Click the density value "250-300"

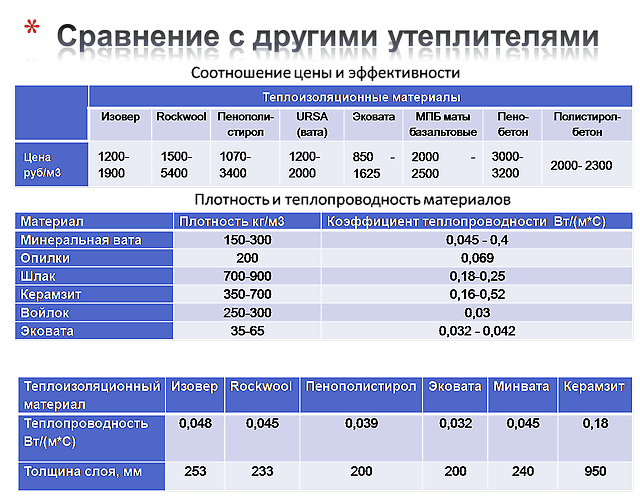[247, 313]
